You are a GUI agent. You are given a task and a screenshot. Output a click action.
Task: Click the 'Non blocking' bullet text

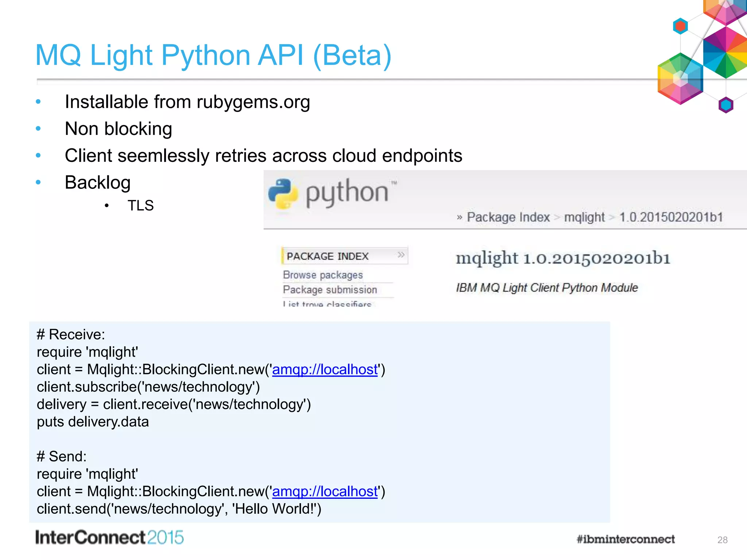(x=118, y=129)
